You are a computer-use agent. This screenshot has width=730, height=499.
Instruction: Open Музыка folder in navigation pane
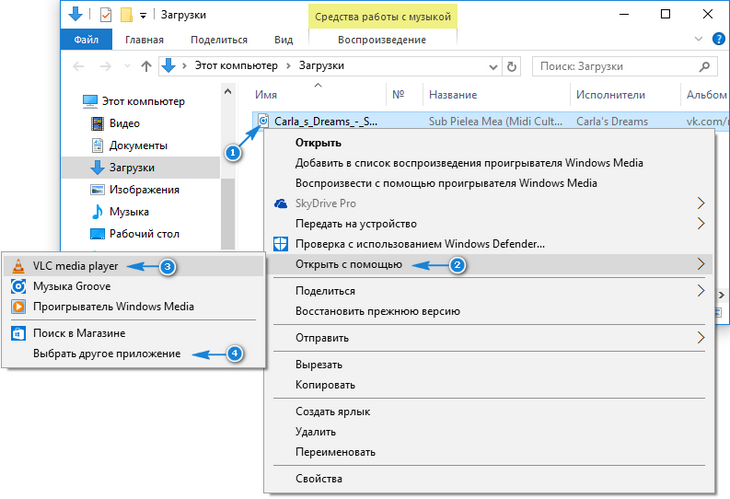point(129,212)
